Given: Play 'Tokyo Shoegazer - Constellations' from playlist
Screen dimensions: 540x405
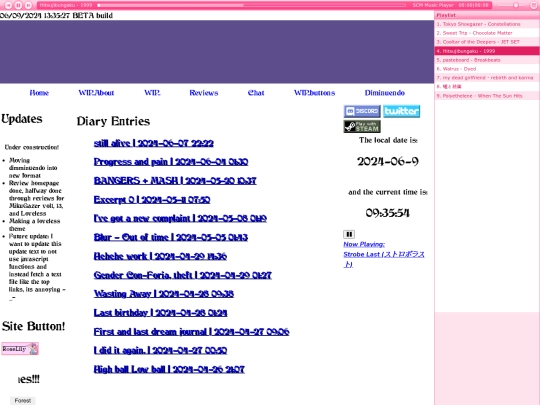Looking at the screenshot, I should coord(487,24).
